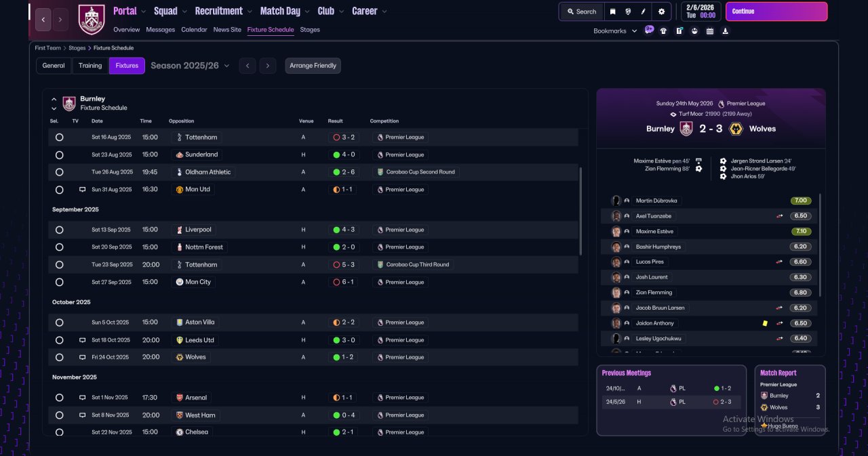Open Martin Dúbravka's player link
The image size is (868, 456).
coord(656,201)
